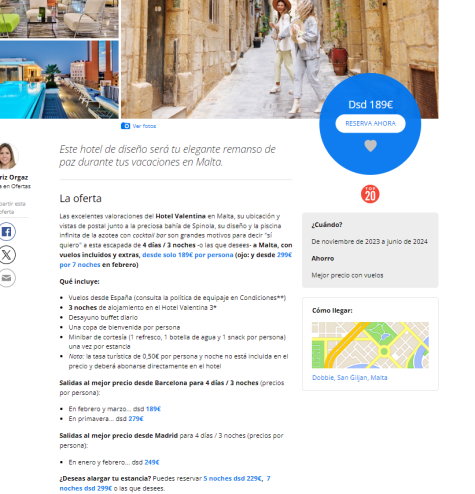Click the RESERVA AHORA button
Viewport: 475px width, 494px height.
[370, 124]
